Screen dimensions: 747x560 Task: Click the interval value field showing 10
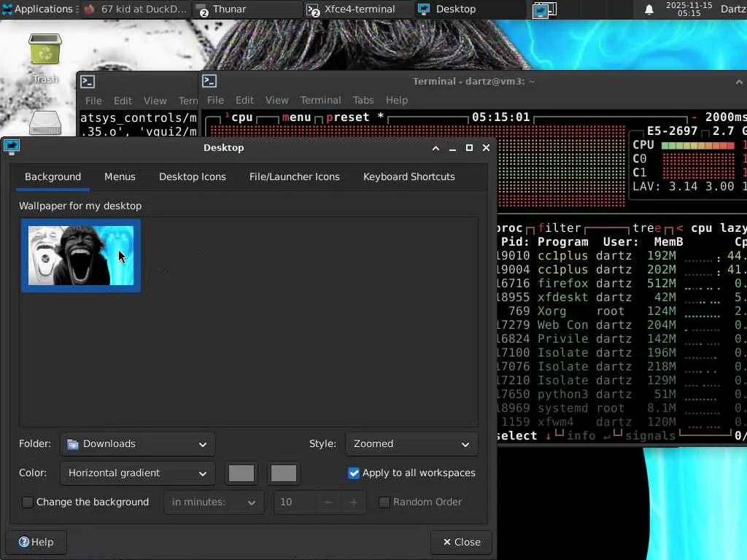[295, 502]
